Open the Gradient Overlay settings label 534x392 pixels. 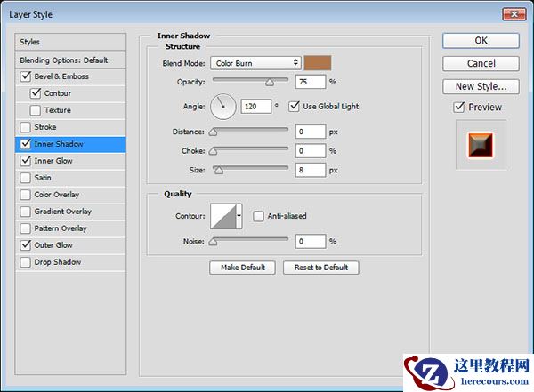62,212
